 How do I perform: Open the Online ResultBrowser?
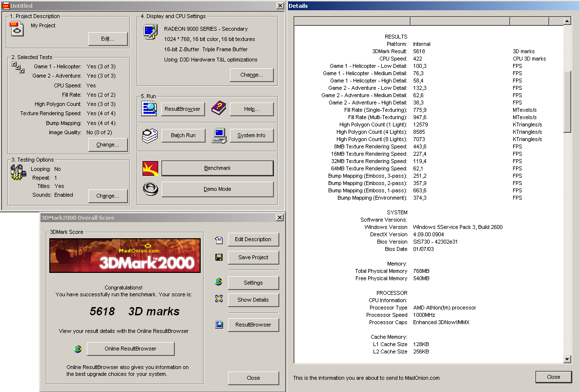tap(130, 349)
